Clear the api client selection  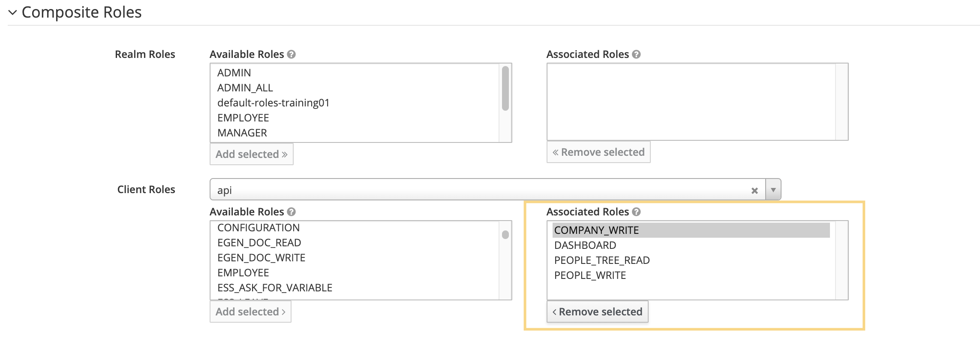point(755,191)
